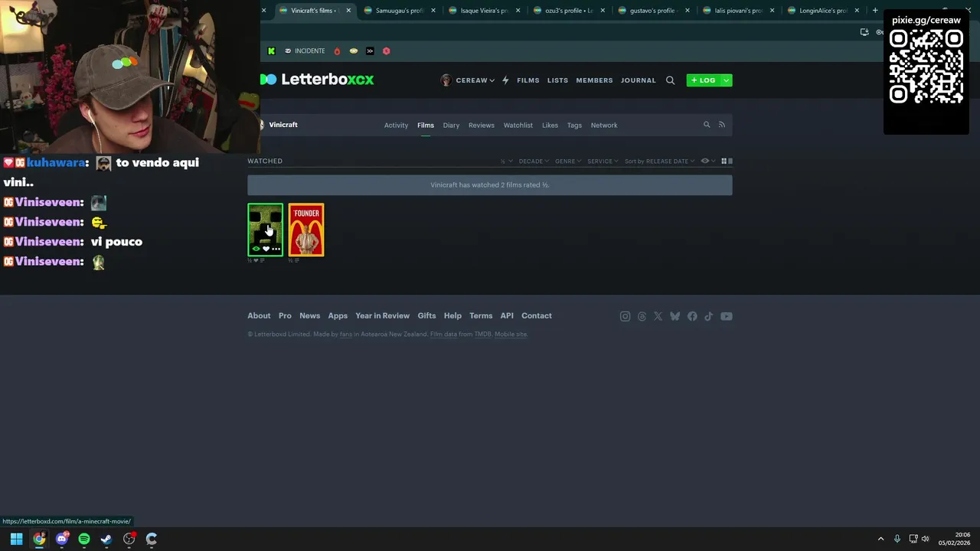Click the red flame bookmark icon
This screenshot has width=980, height=551.
click(337, 51)
